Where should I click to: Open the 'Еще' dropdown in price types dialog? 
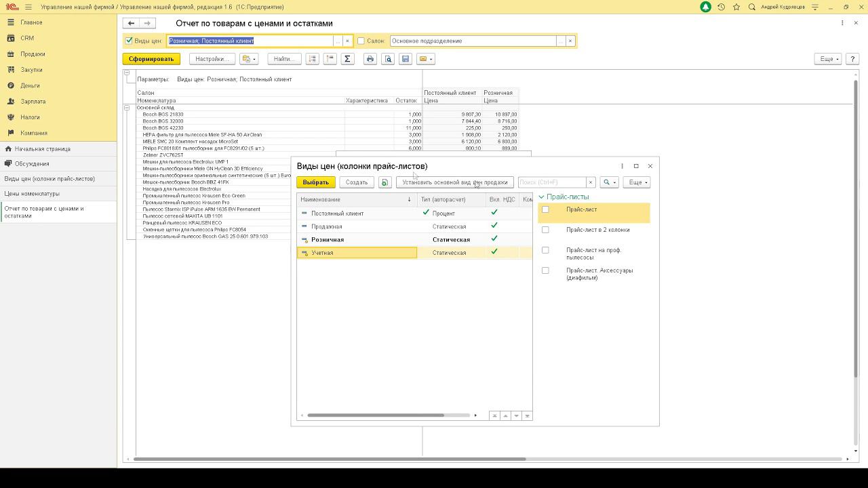(x=637, y=182)
